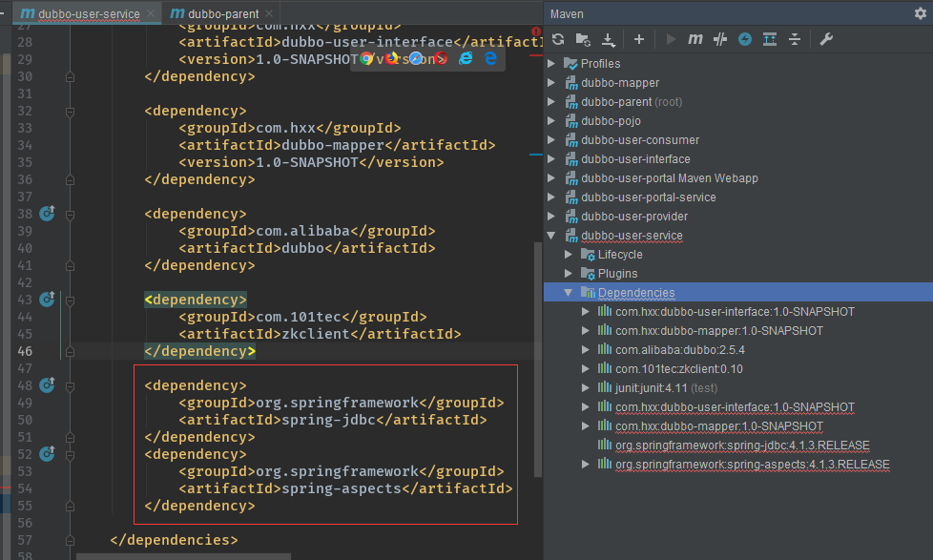Click Generate Sources and Update Folders icon
Viewport: 933px width, 560px height.
click(x=583, y=39)
